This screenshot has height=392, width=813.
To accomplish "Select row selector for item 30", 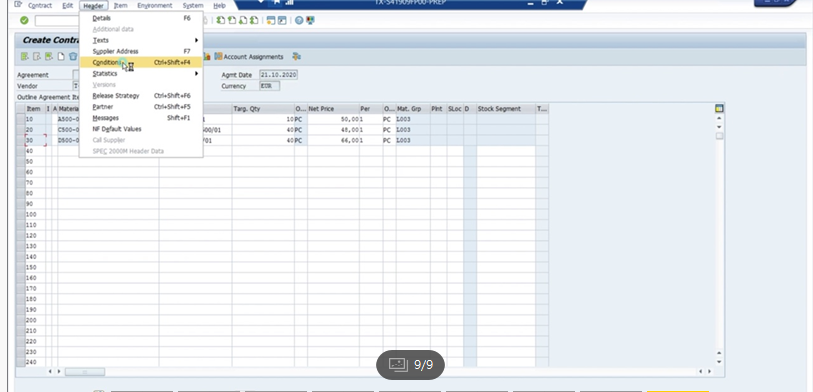I will tap(20, 141).
